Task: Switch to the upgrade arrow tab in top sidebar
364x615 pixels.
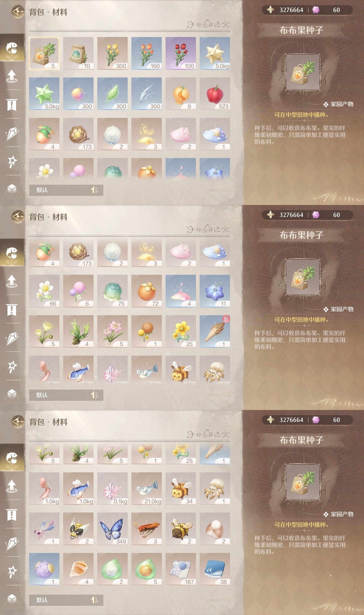Action: coord(12,76)
